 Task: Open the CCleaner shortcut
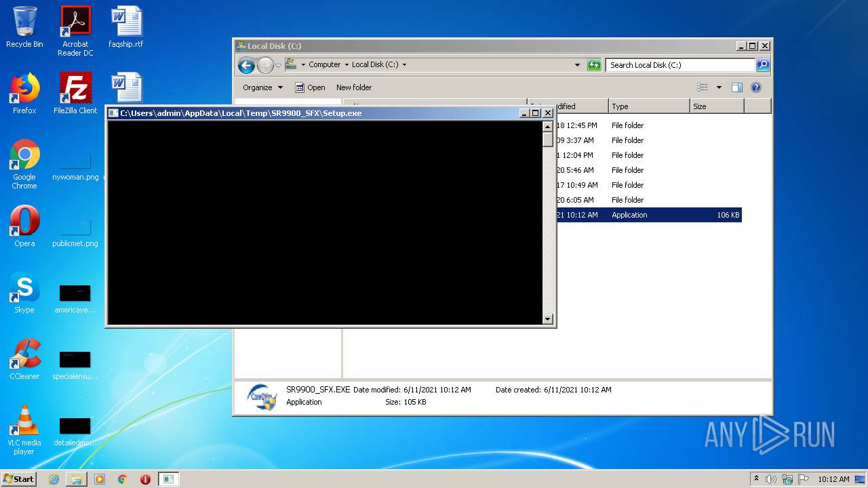[x=24, y=359]
